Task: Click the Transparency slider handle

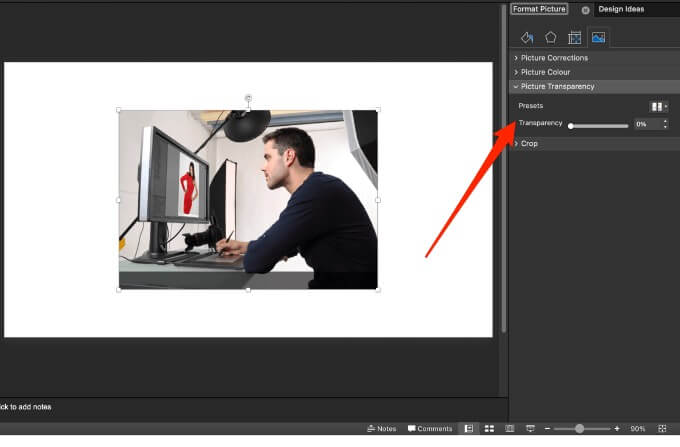Action: click(571, 126)
